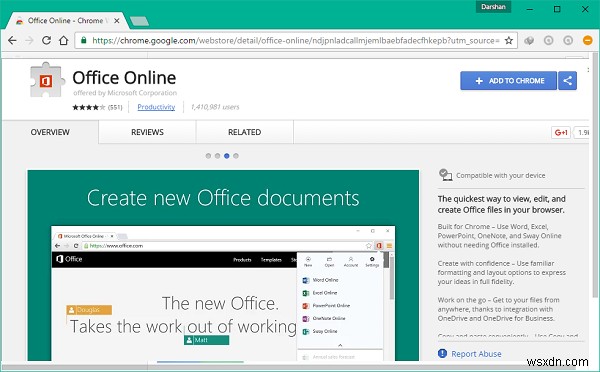Switch to the Reviews tab

pos(147,132)
